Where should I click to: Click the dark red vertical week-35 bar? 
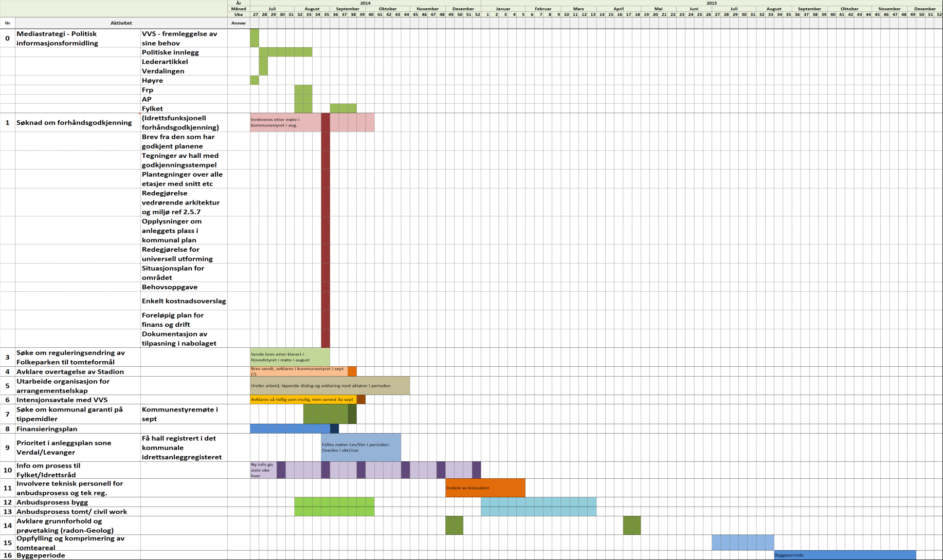325,230
